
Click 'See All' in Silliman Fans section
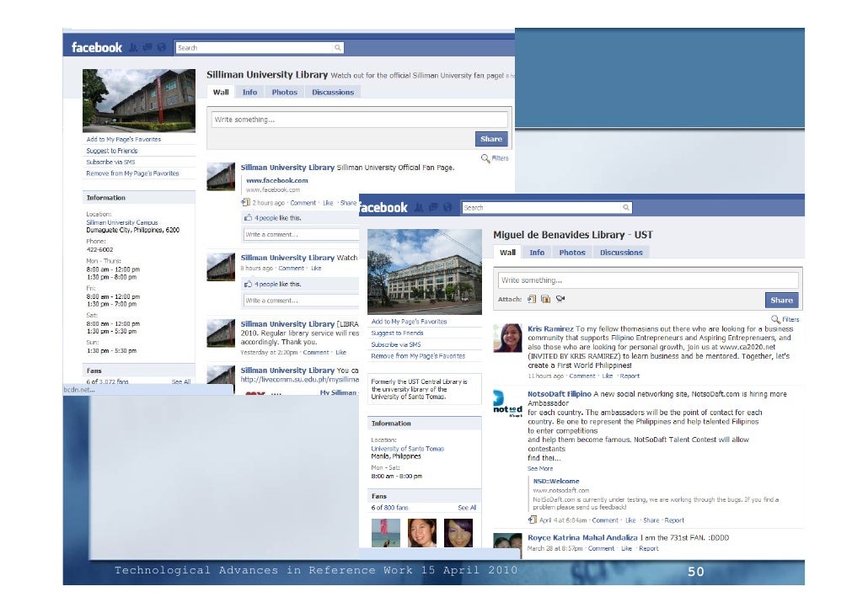180,381
